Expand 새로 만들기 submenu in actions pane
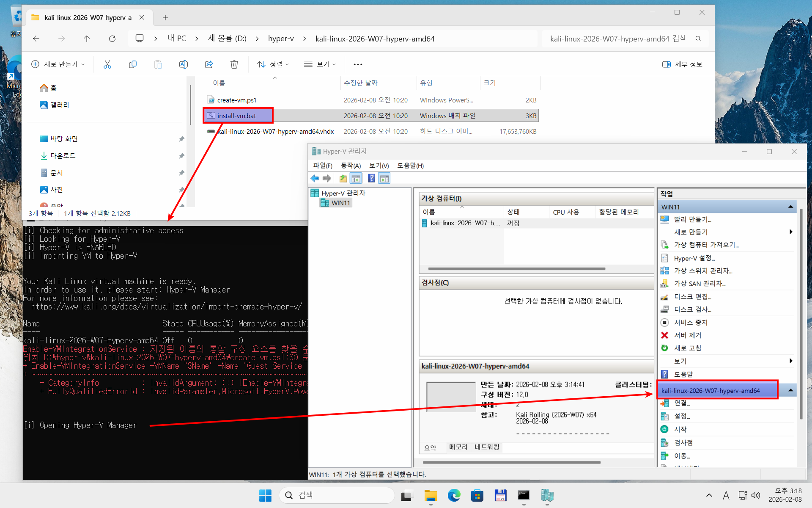The width and height of the screenshot is (812, 508). pyautogui.click(x=791, y=232)
